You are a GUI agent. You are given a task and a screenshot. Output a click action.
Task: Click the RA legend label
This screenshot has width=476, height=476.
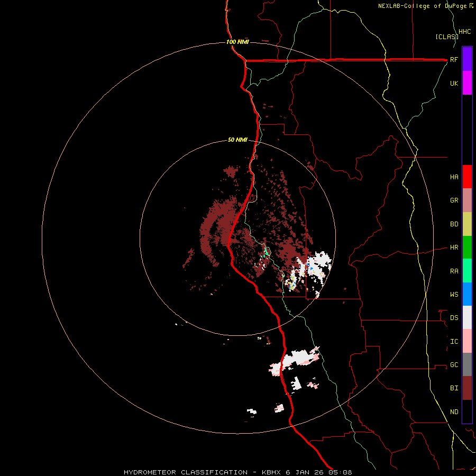pyautogui.click(x=454, y=271)
